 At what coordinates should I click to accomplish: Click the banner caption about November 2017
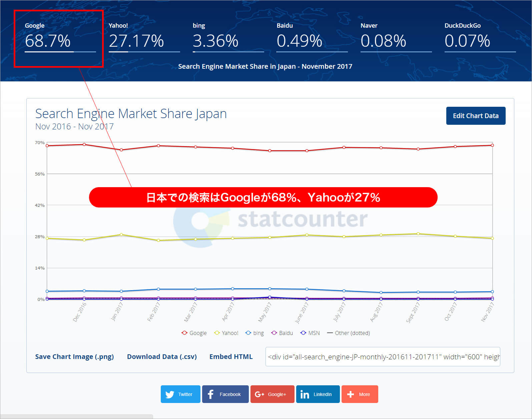tap(265, 66)
